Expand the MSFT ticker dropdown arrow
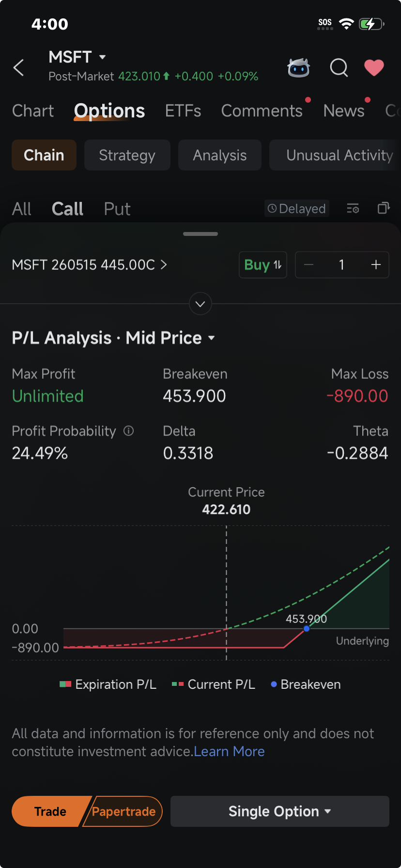The height and width of the screenshot is (868, 401). coord(102,57)
